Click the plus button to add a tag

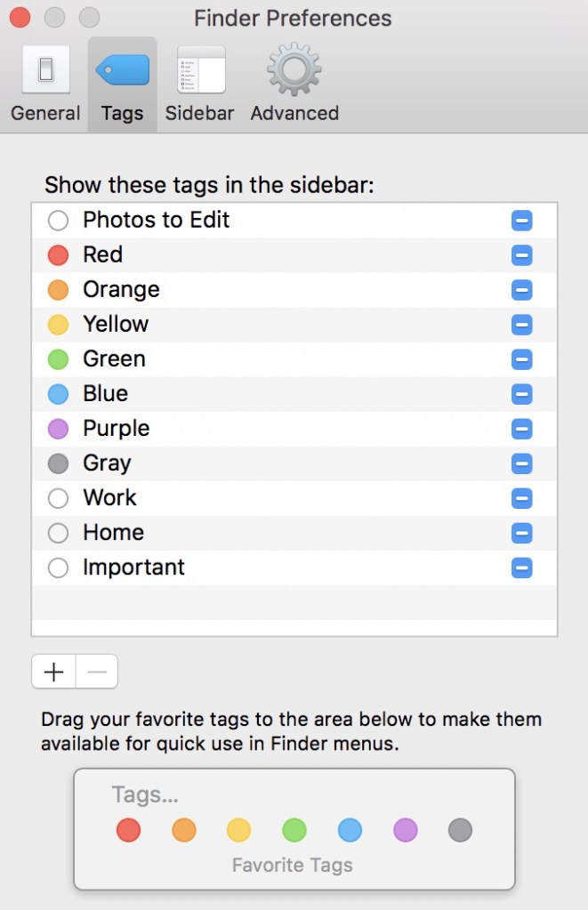[x=54, y=672]
